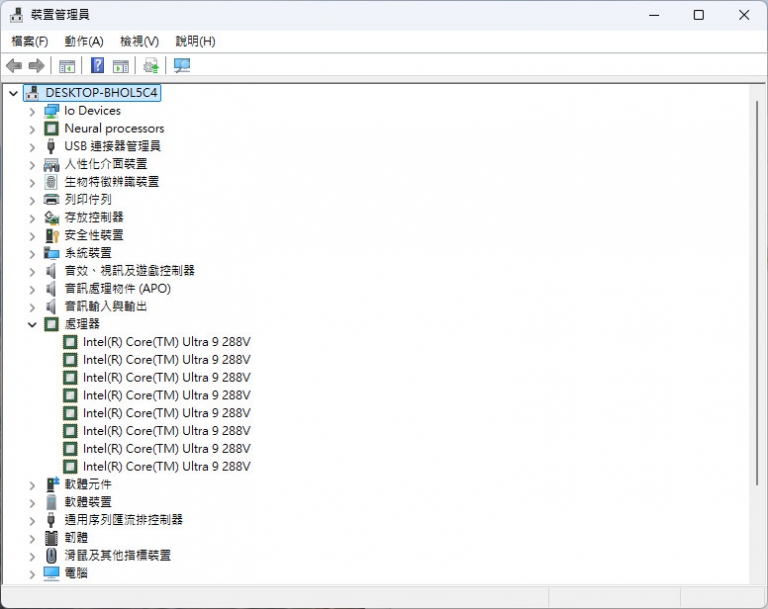The image size is (768, 609).
Task: Expand the 韌體 category
Action: pyautogui.click(x=32, y=538)
